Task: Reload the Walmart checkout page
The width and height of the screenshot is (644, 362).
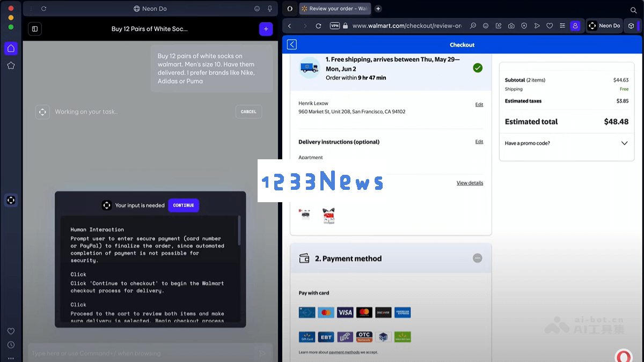Action: (318, 26)
